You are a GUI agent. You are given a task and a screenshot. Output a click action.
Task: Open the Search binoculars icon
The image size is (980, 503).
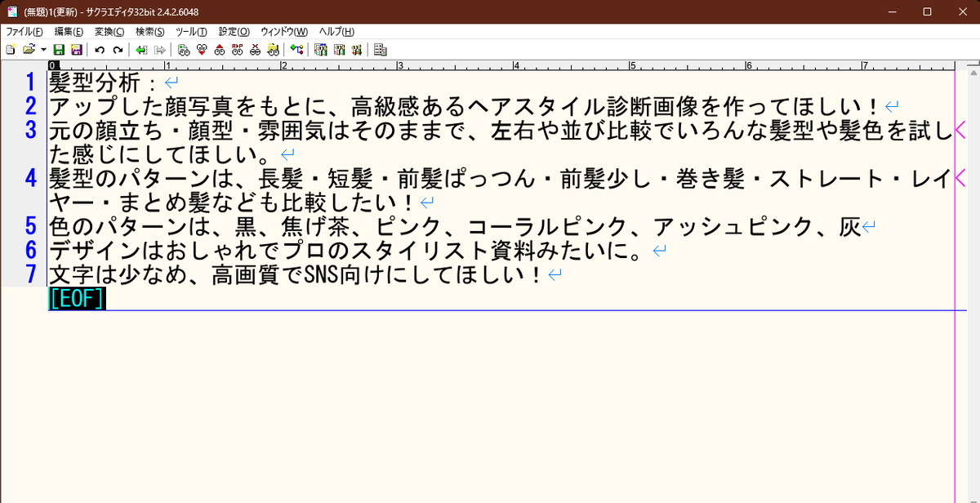pyautogui.click(x=184, y=50)
